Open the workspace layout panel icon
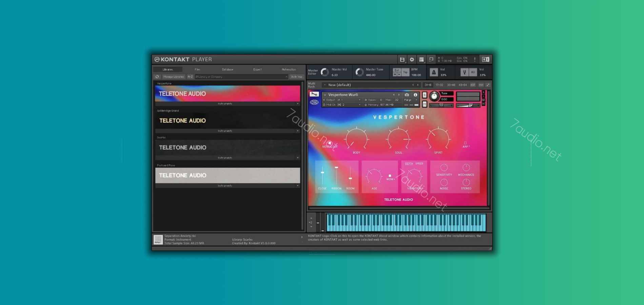 [421, 60]
